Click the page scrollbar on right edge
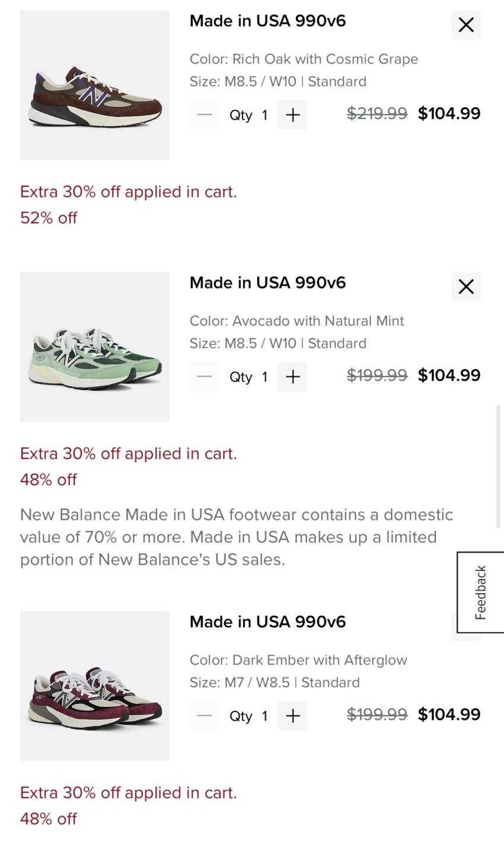504x841 pixels. [499, 466]
